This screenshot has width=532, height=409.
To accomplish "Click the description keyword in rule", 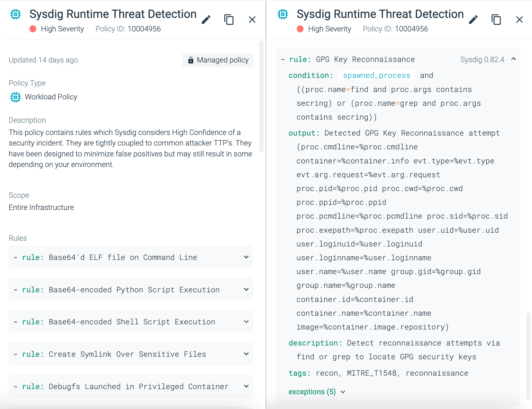I will 315,343.
